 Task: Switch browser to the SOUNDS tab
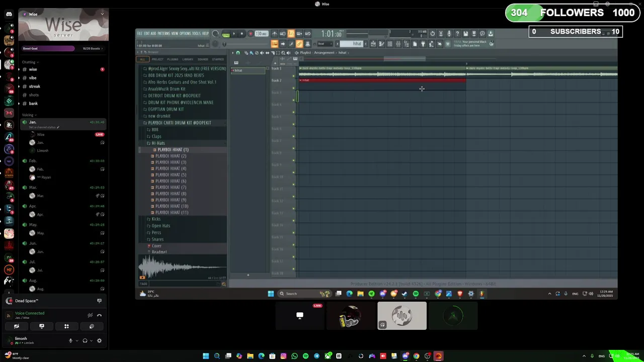203,59
